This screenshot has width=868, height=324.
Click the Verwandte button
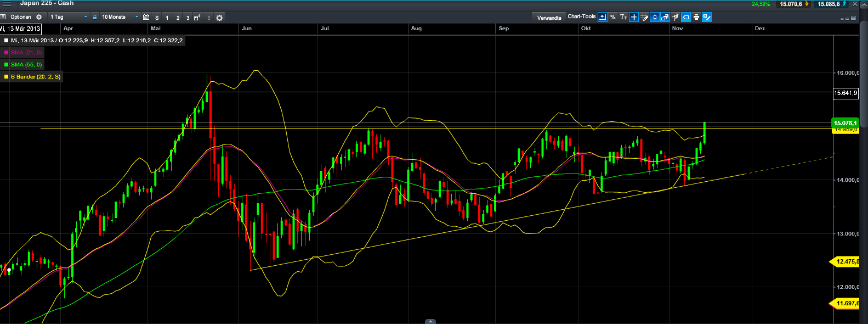[549, 18]
